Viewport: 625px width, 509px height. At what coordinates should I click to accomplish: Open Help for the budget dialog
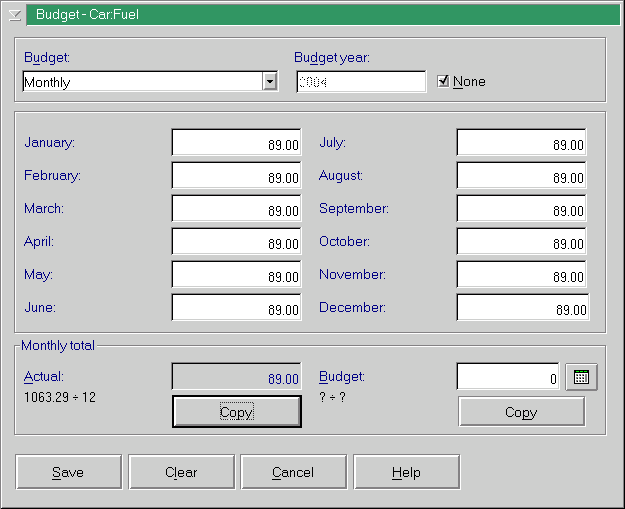407,472
